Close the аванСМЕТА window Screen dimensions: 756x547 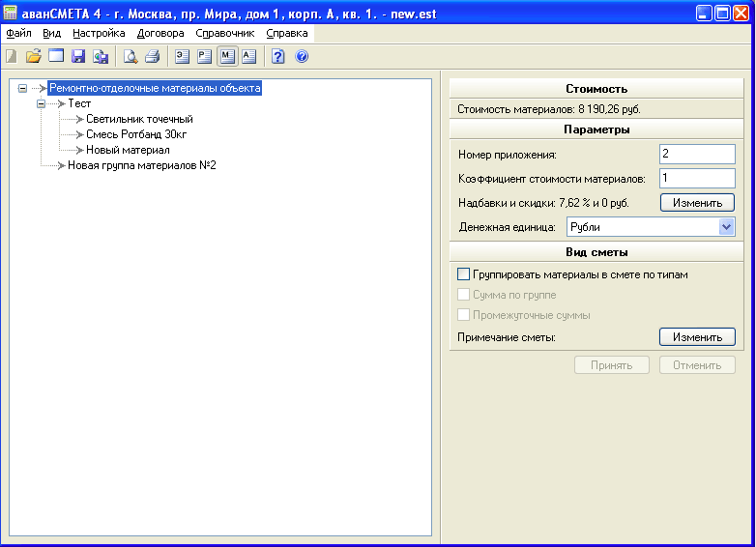click(x=741, y=13)
